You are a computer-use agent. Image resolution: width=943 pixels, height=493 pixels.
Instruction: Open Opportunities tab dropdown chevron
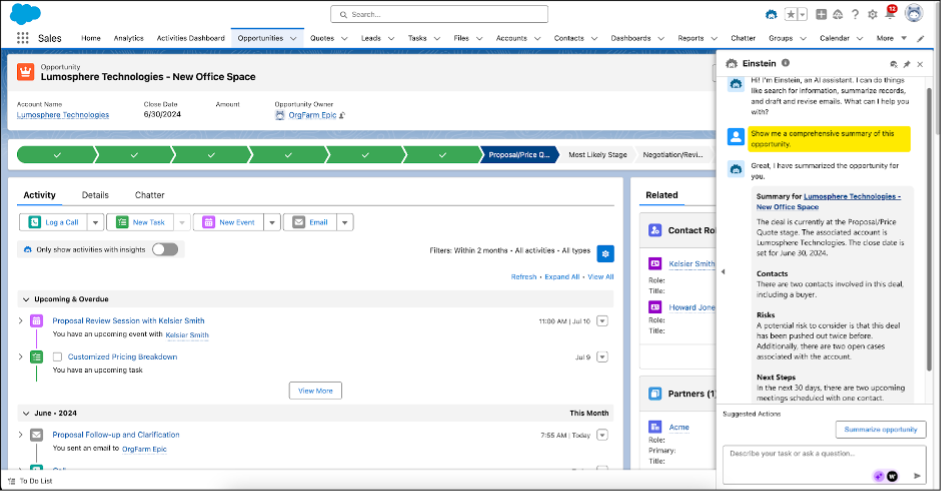pos(293,38)
